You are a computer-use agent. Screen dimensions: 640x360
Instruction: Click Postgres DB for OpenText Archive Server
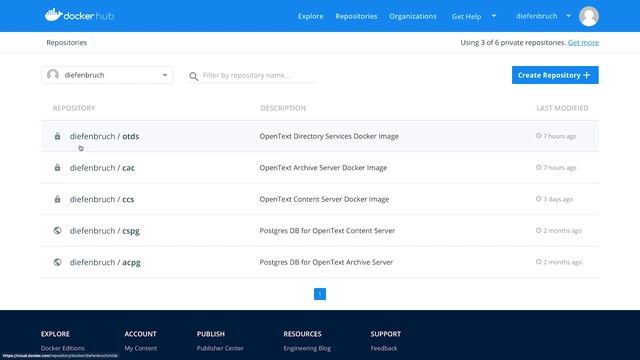coord(326,262)
